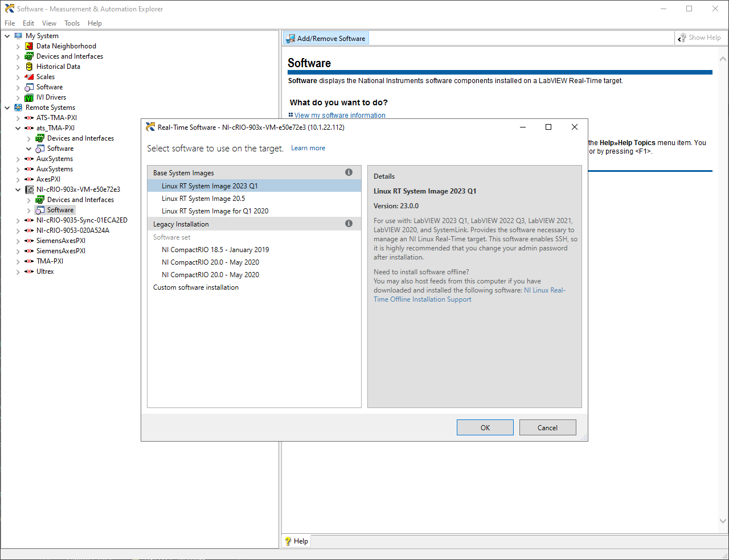Click the Show Help icon
Image resolution: width=729 pixels, height=560 pixels.
[682, 38]
